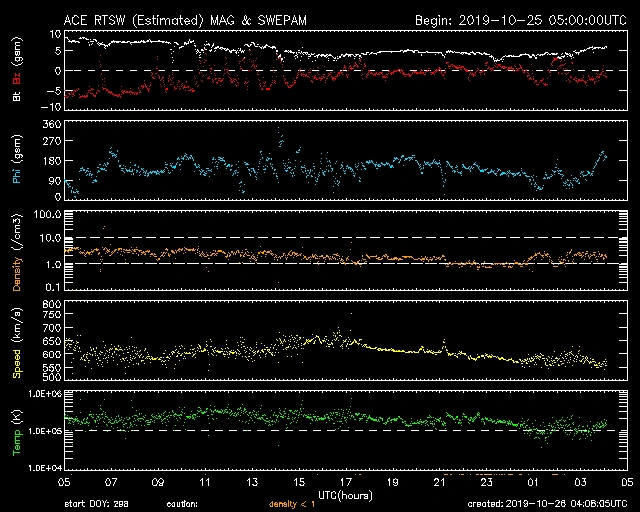The width and height of the screenshot is (640, 512).
Task: Click the hour 21 x-axis tick label
Action: point(438,481)
